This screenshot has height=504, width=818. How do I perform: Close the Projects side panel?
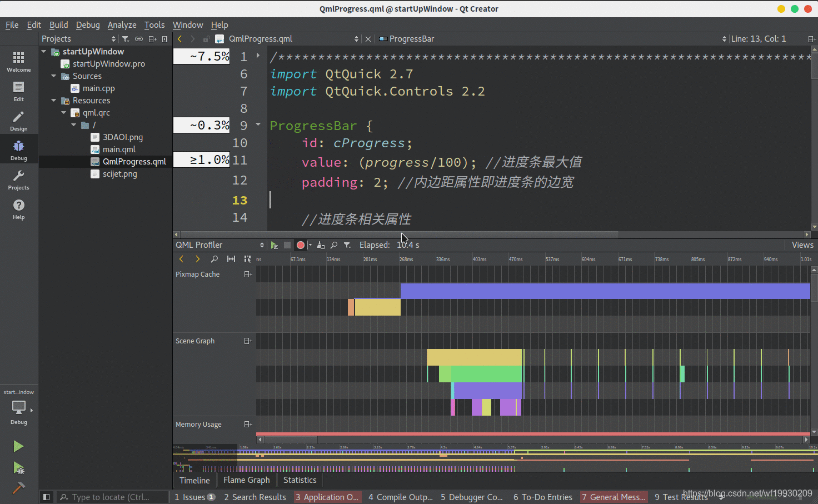pos(164,39)
